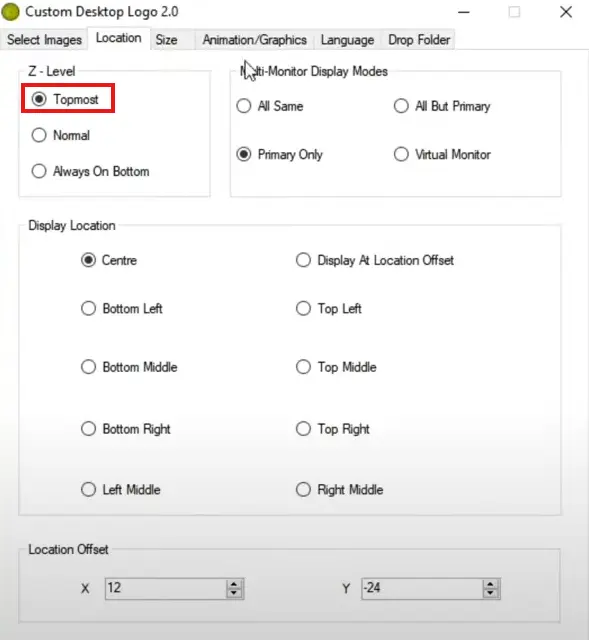The image size is (589, 640).
Task: Click the Custom Desktop Logo app icon
Action: (11, 12)
